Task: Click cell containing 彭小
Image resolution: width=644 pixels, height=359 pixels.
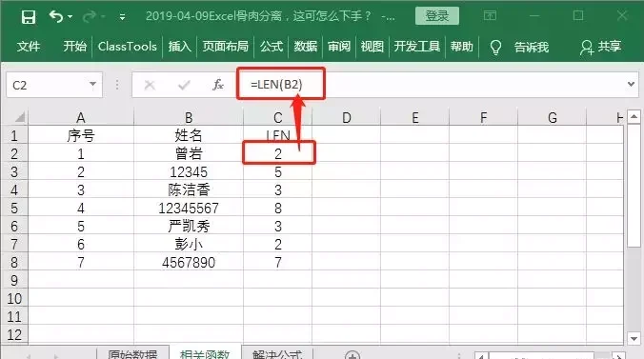Action: coord(189,244)
